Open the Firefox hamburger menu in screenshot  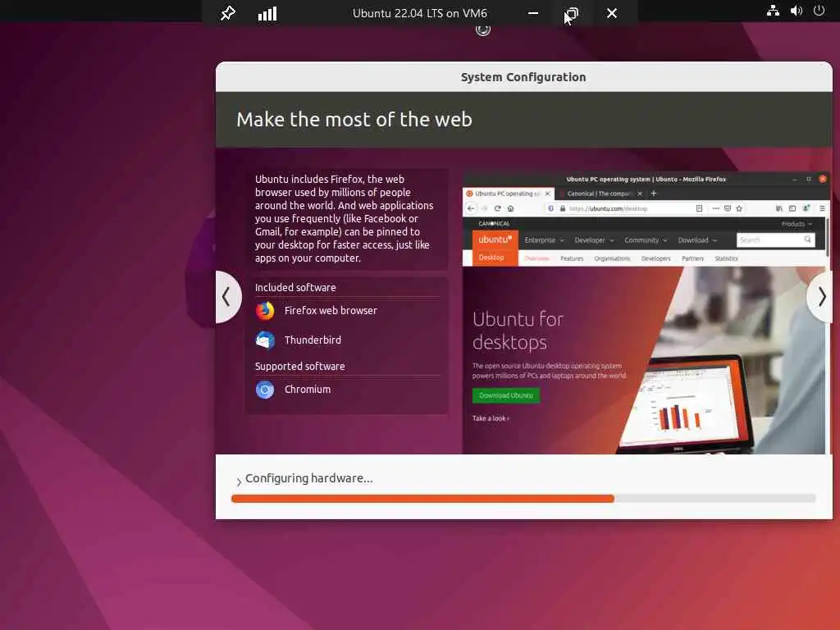pos(822,208)
